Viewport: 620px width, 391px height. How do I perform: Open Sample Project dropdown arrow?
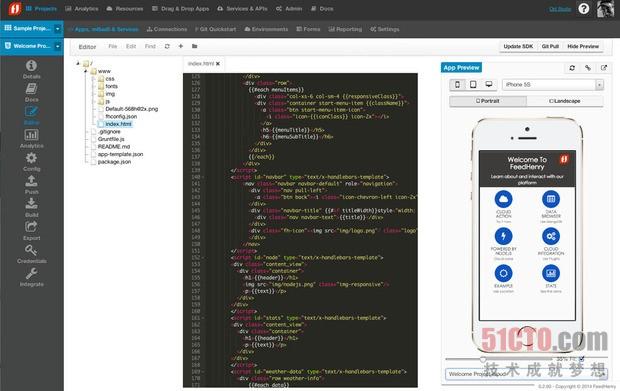(58, 29)
